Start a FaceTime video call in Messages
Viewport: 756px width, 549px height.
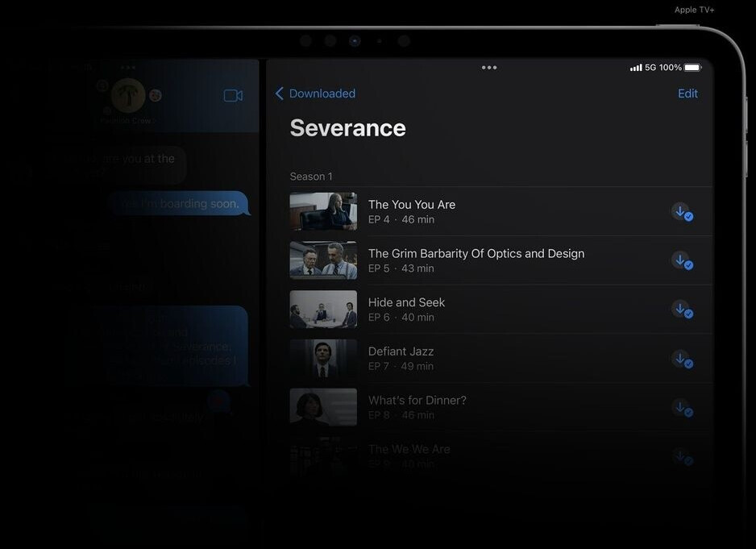233,95
